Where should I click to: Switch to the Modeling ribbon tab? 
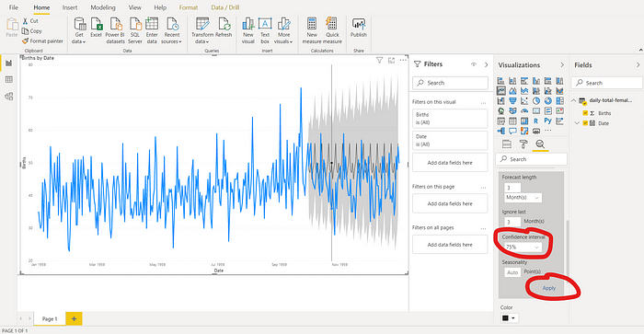click(103, 7)
